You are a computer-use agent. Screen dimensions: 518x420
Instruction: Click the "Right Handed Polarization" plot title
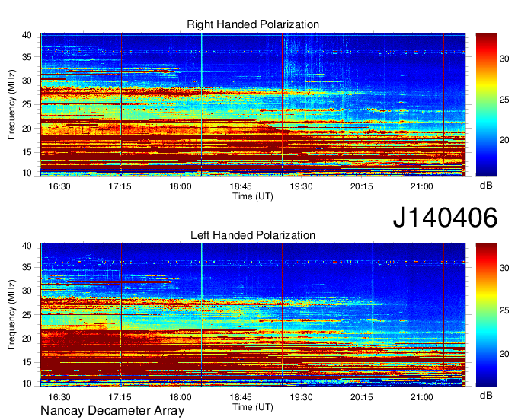(253, 24)
